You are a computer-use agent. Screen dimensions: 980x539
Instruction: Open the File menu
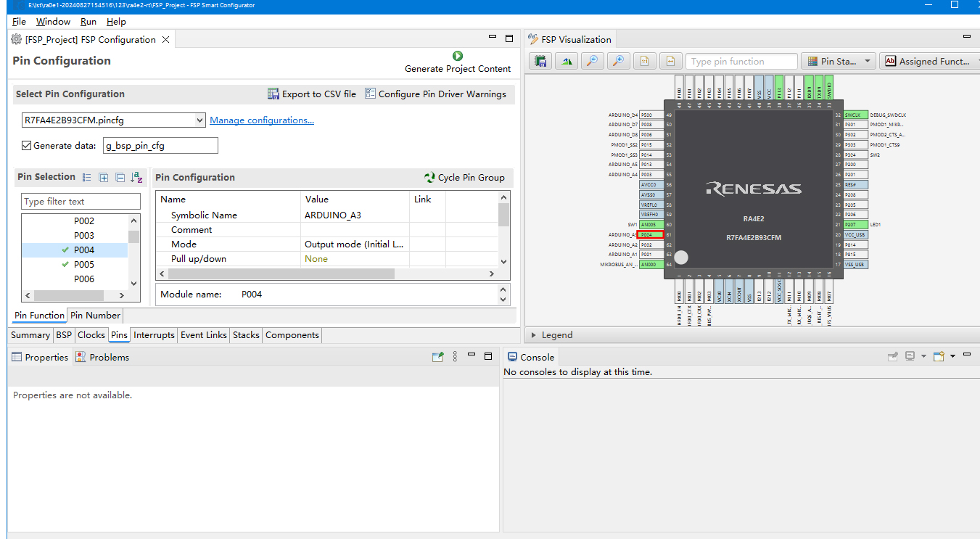coord(19,22)
